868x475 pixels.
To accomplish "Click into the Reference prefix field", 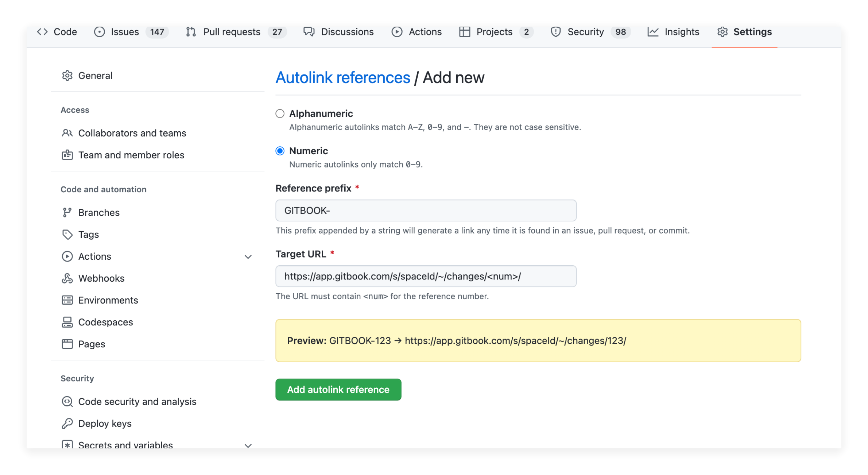I will (426, 211).
